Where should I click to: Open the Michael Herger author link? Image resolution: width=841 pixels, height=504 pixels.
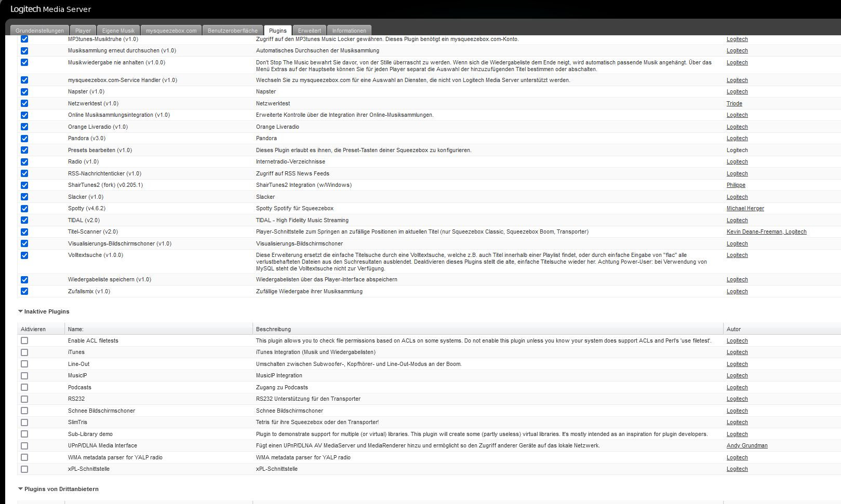(745, 209)
